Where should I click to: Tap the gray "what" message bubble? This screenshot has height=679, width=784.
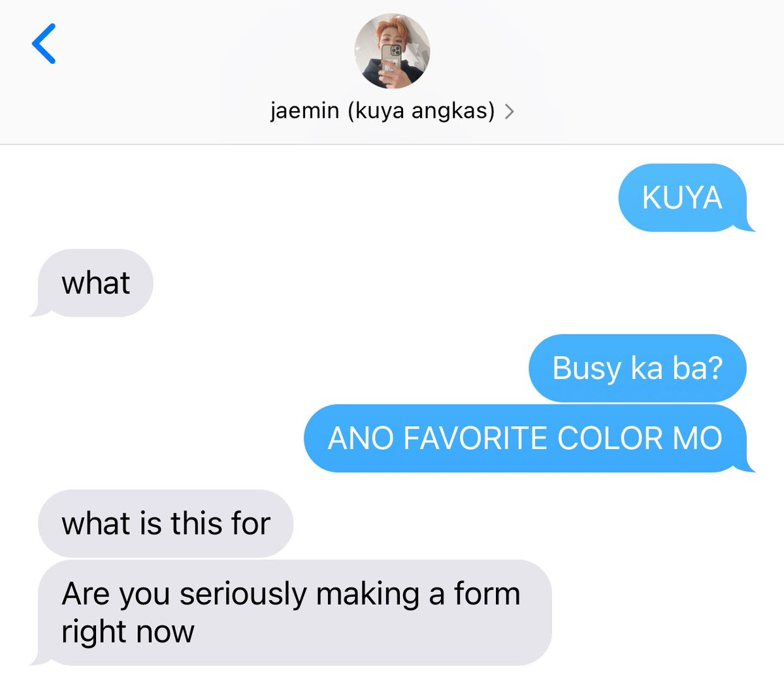click(x=93, y=283)
